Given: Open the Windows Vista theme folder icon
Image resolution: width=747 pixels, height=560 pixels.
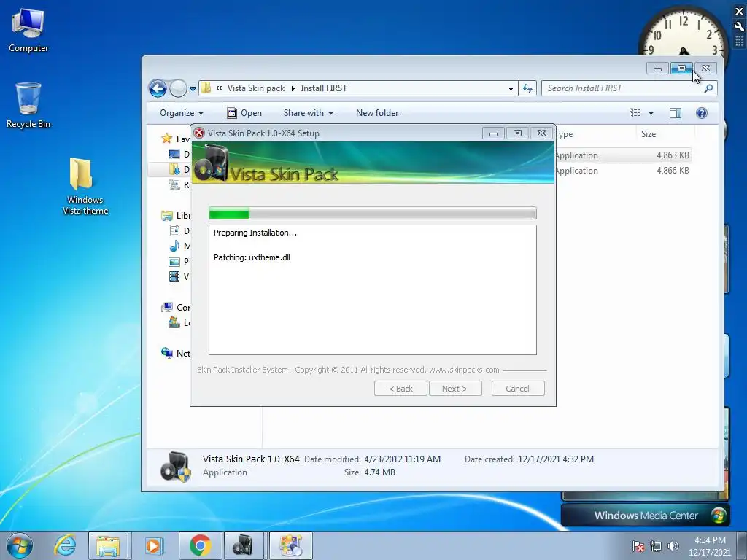Looking at the screenshot, I should tap(85, 186).
